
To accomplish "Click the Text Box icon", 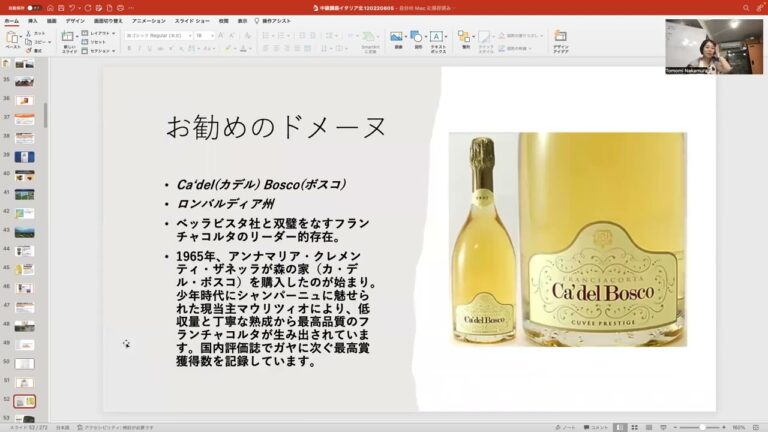I will point(436,37).
